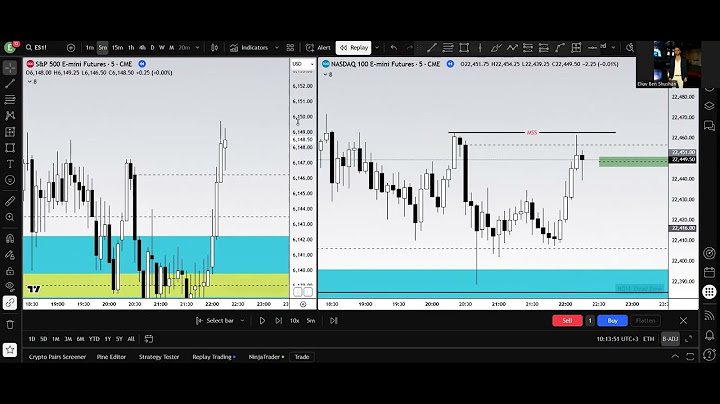
Task: Open the forecasting tools in left sidebar
Action: point(10,132)
